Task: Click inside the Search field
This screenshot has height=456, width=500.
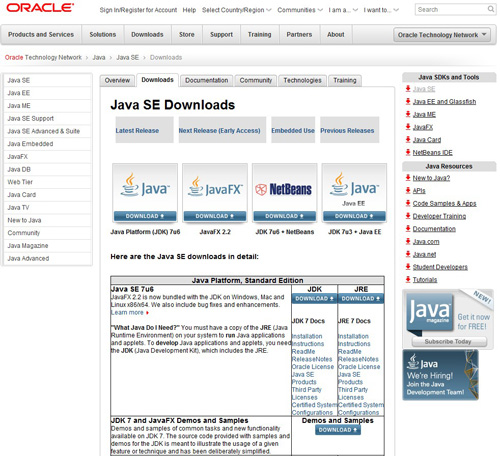Action: (451, 9)
